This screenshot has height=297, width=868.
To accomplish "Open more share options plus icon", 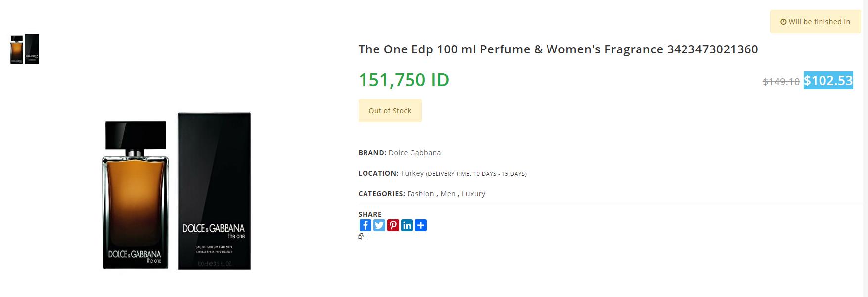I will [421, 225].
